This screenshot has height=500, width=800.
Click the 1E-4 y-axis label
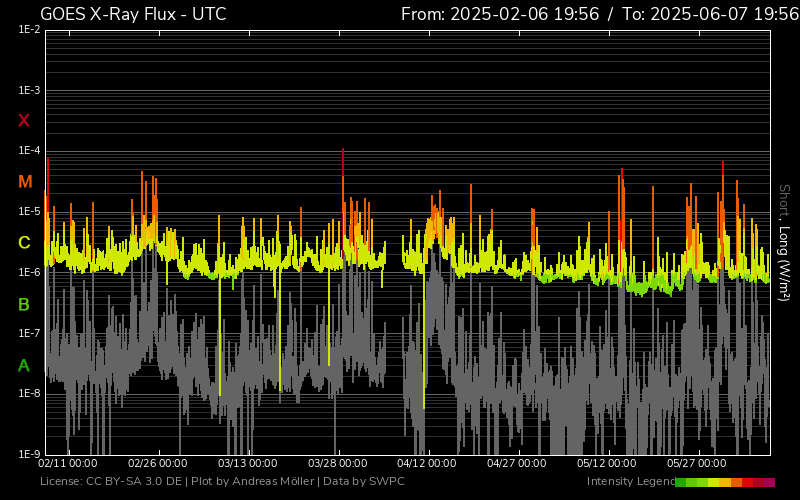click(x=29, y=151)
